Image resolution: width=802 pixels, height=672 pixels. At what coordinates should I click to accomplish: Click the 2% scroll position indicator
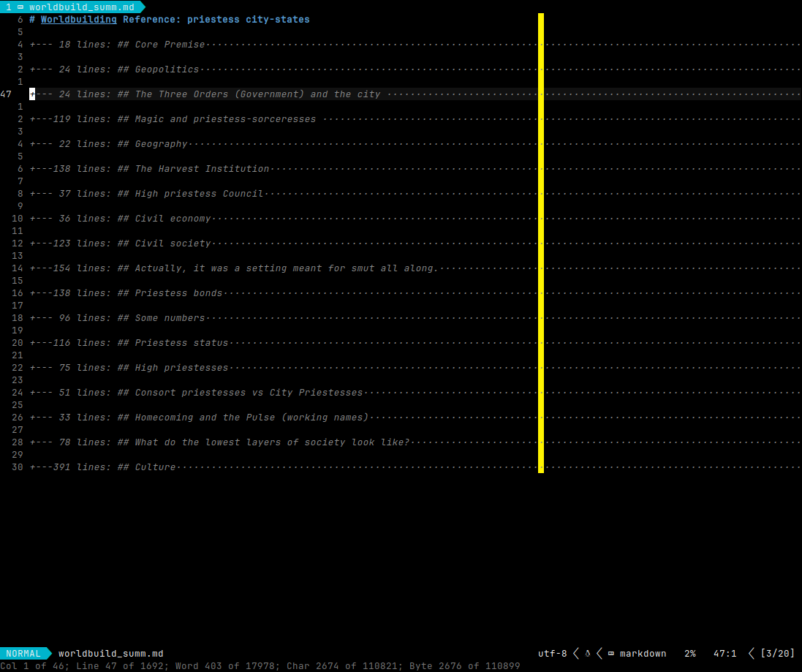(690, 654)
